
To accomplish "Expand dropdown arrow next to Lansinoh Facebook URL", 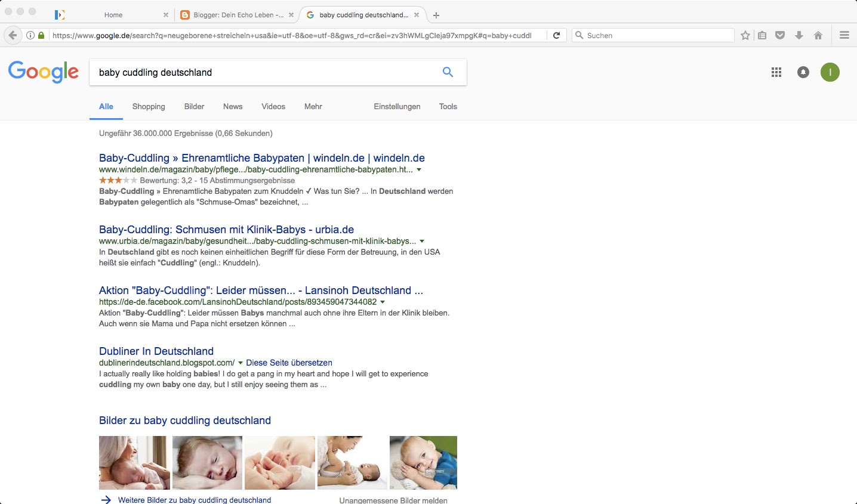I will 383,302.
